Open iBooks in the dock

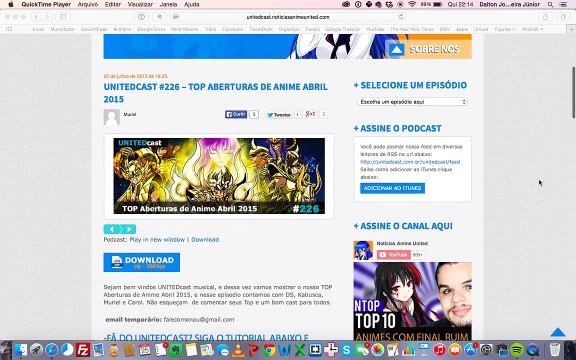coord(455,350)
